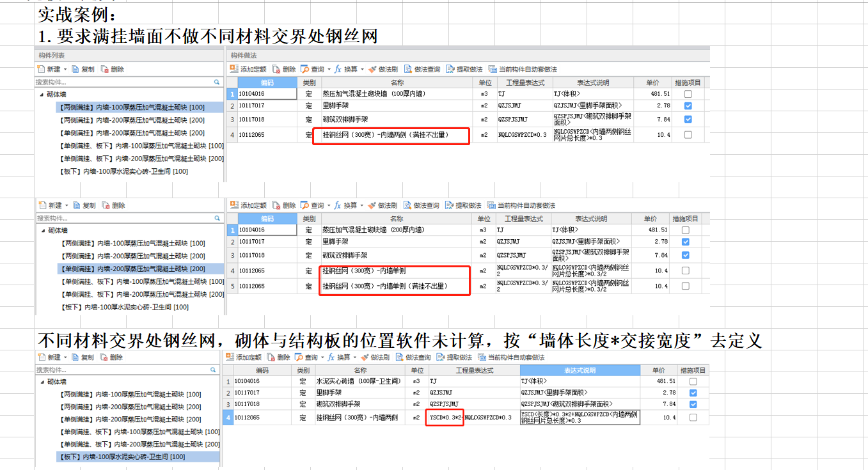Open 新建 dropdown arrow in top component list
The height and width of the screenshot is (470, 868).
[65, 69]
